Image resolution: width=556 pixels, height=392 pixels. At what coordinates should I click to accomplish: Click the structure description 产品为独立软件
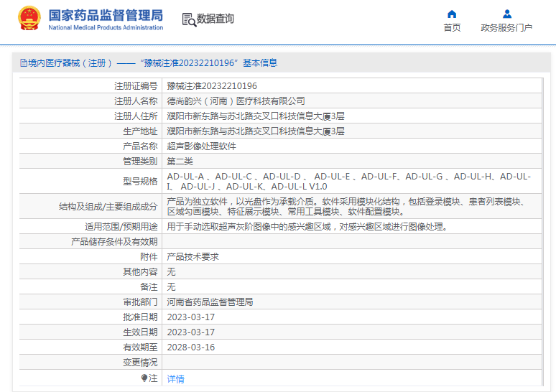tap(346, 207)
